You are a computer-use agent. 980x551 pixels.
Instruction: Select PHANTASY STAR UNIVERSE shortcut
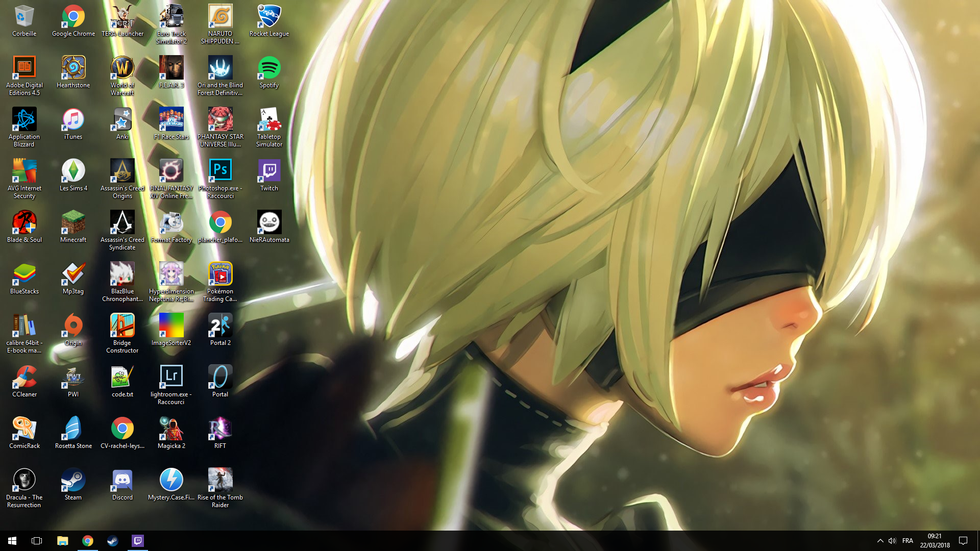pyautogui.click(x=220, y=128)
